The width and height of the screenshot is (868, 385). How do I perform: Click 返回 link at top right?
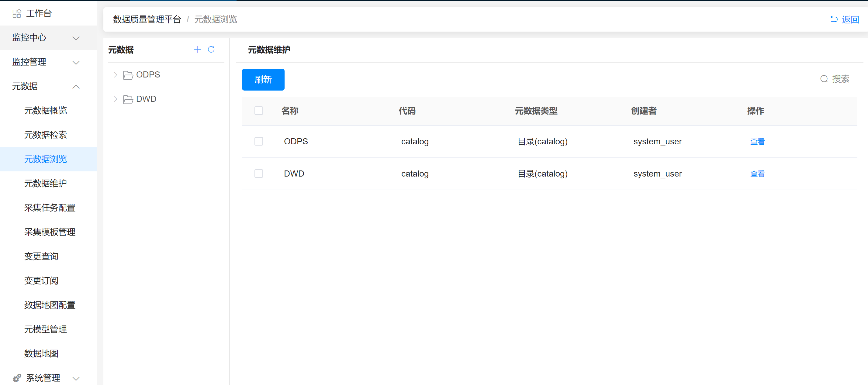(x=850, y=19)
